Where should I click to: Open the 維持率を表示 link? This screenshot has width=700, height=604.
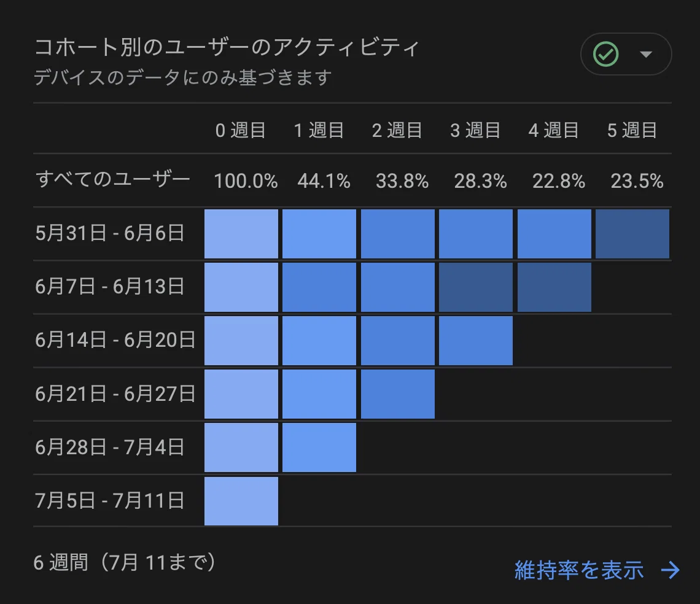click(578, 570)
